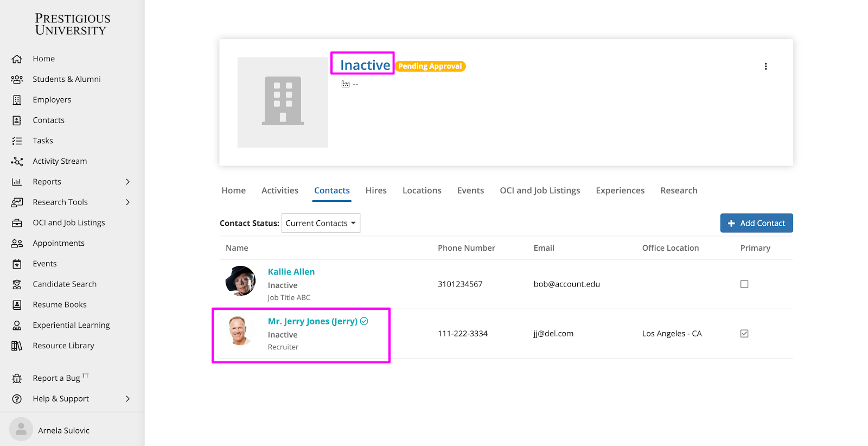Open the Contact Status dropdown
The width and height of the screenshot is (868, 446).
coord(321,223)
